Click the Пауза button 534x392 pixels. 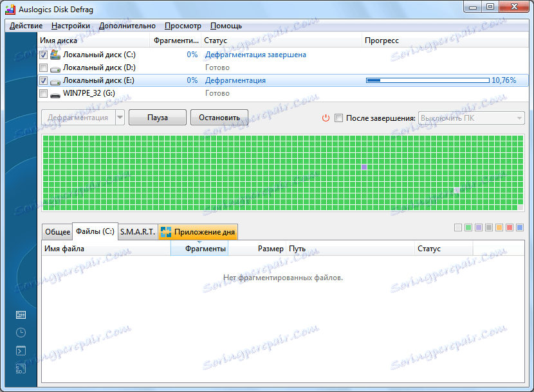point(158,118)
